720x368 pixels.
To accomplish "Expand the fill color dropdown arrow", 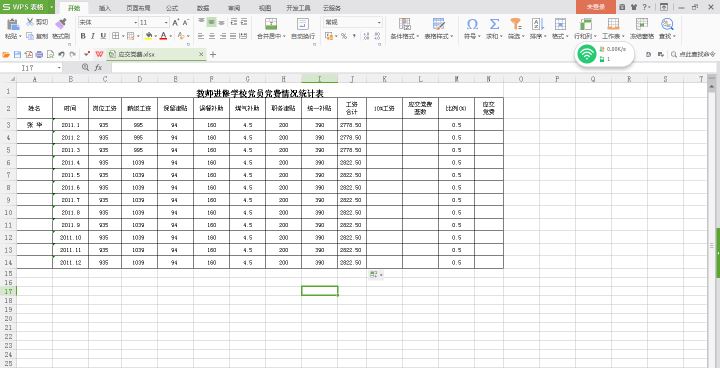I will pos(156,36).
